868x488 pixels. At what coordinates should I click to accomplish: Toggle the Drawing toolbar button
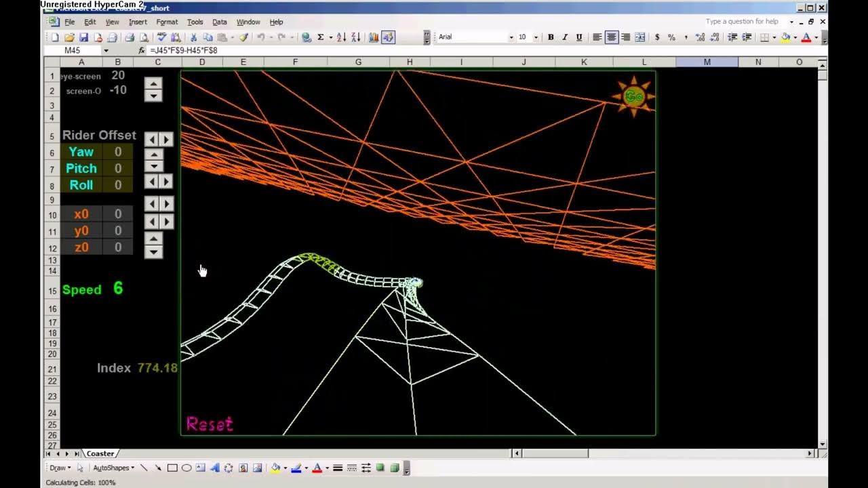pyautogui.click(x=388, y=37)
